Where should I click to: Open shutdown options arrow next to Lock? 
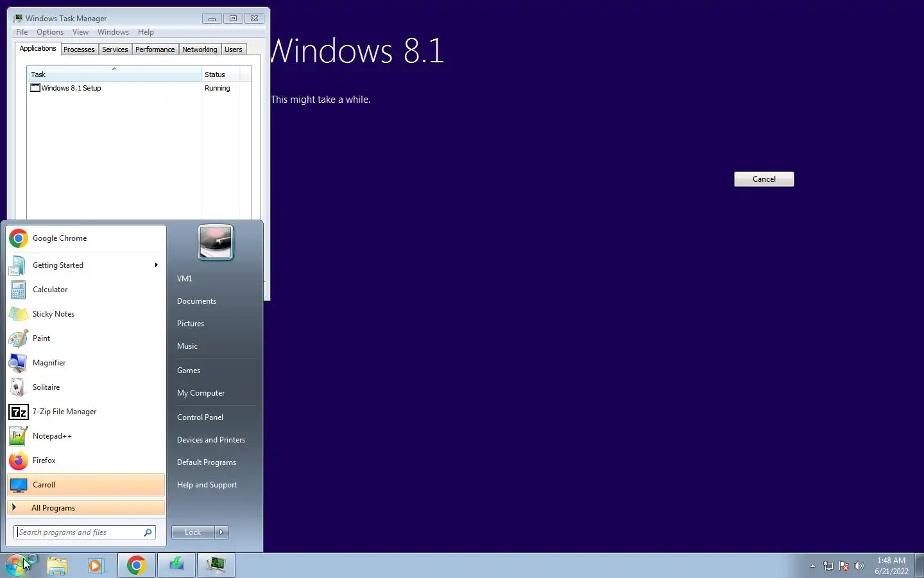pyautogui.click(x=221, y=532)
